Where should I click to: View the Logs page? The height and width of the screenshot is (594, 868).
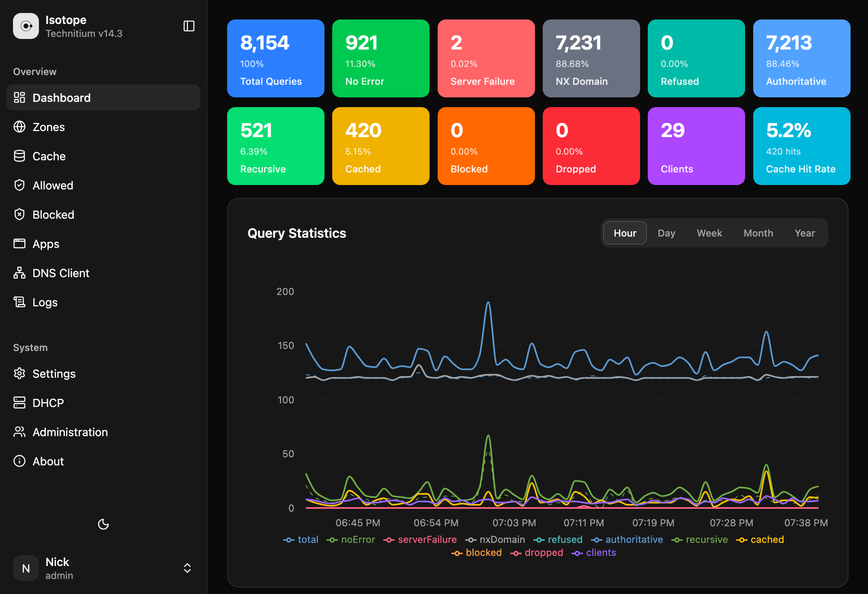point(103,302)
